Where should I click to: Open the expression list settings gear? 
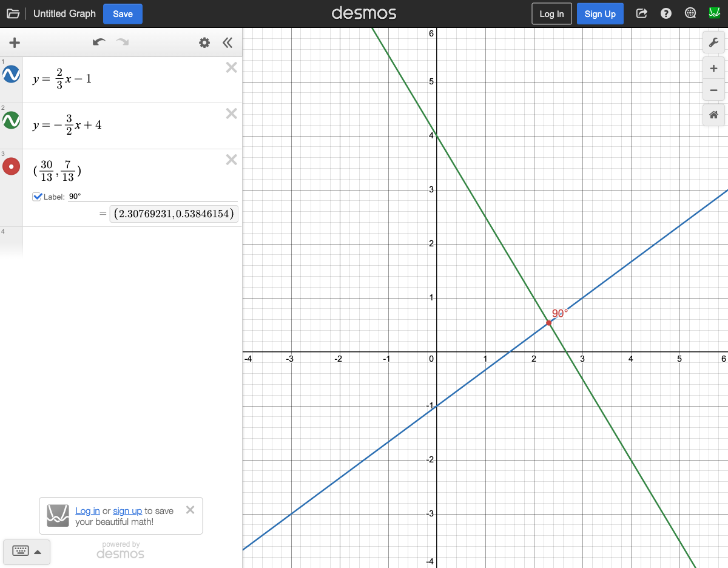click(204, 42)
